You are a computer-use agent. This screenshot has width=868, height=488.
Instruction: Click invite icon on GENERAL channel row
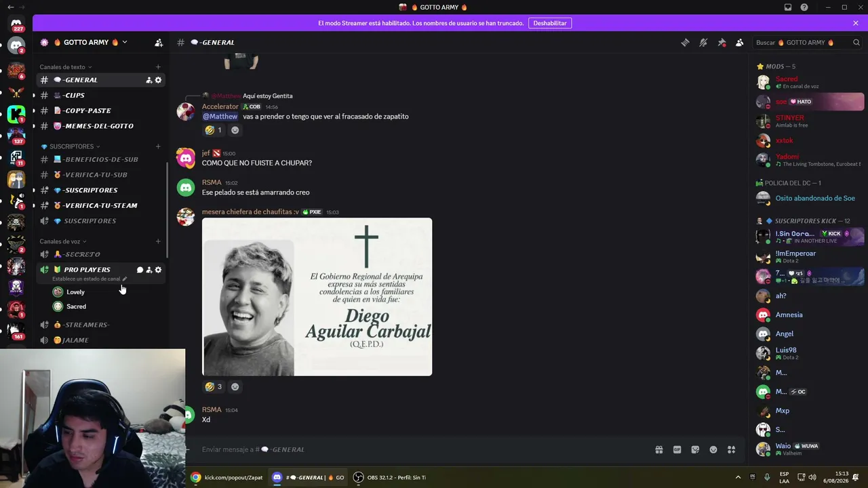click(149, 80)
